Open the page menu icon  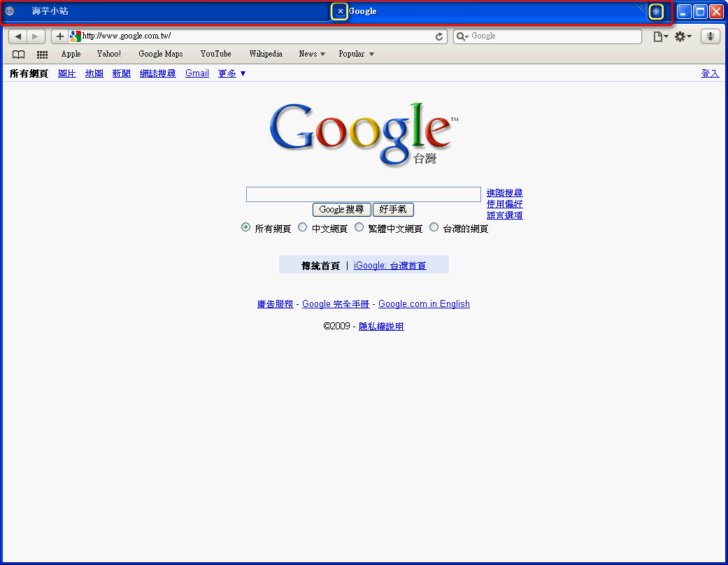(660, 36)
